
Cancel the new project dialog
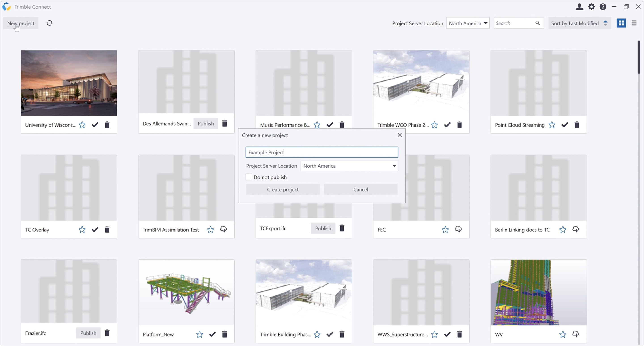tap(360, 189)
